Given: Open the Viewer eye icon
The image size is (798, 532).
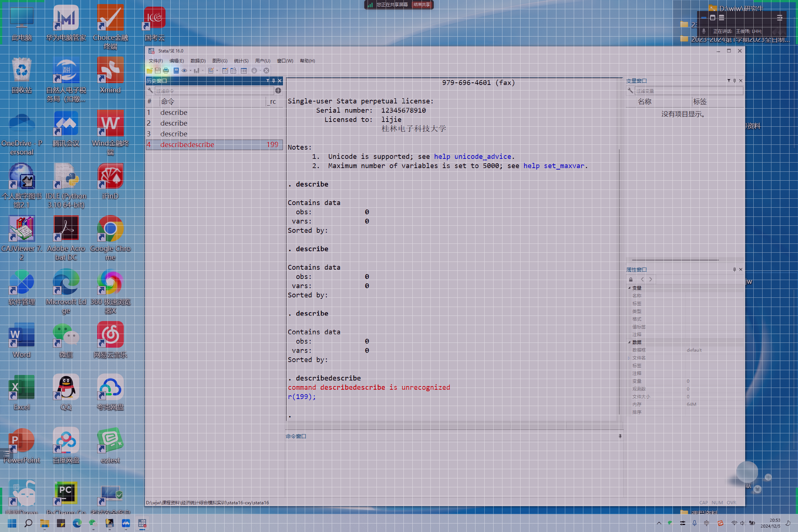Looking at the screenshot, I should pos(184,71).
